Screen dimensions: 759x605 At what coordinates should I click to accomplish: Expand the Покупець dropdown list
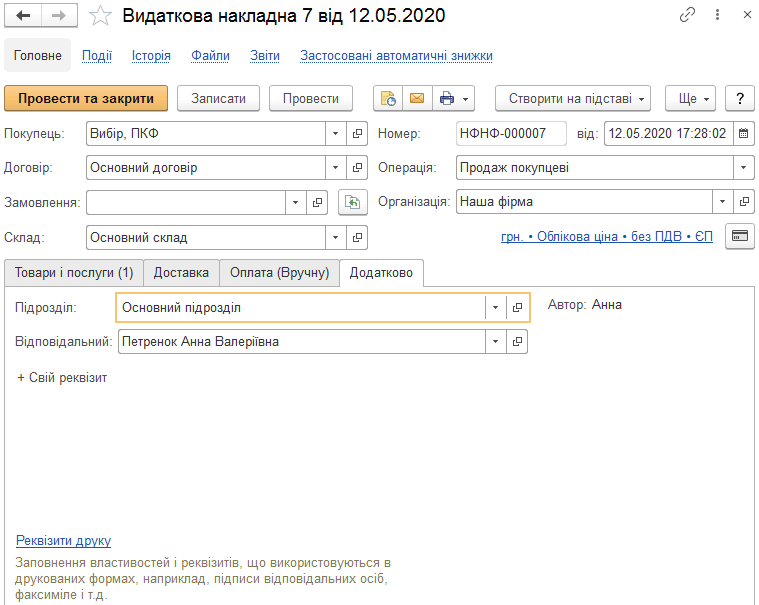335,134
